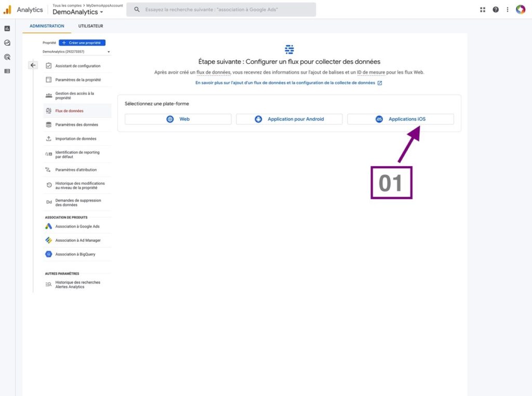The width and height of the screenshot is (532, 396).
Task: Expand the DemoAnalytics (292273357) property dropdown
Action: [x=76, y=52]
